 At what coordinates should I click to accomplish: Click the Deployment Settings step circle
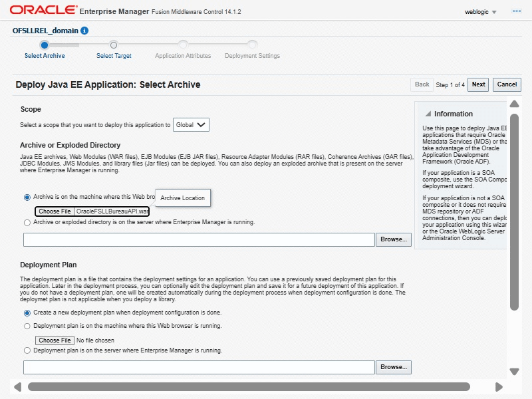[x=252, y=45]
